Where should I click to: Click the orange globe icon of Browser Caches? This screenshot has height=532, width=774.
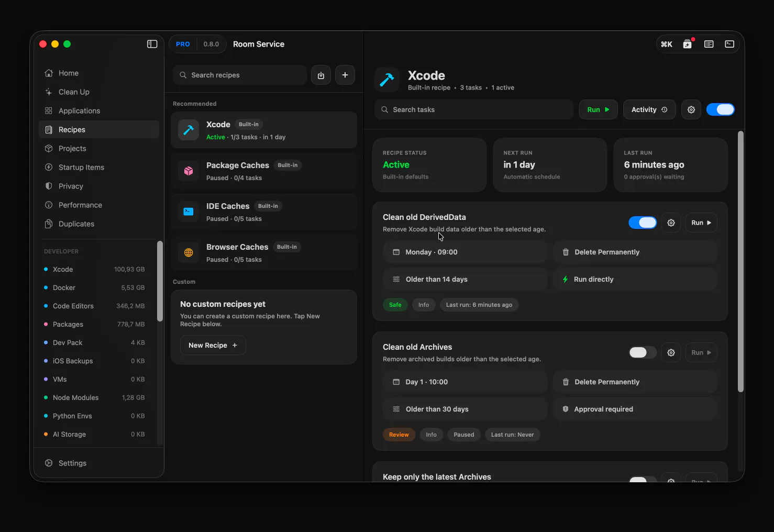(189, 252)
